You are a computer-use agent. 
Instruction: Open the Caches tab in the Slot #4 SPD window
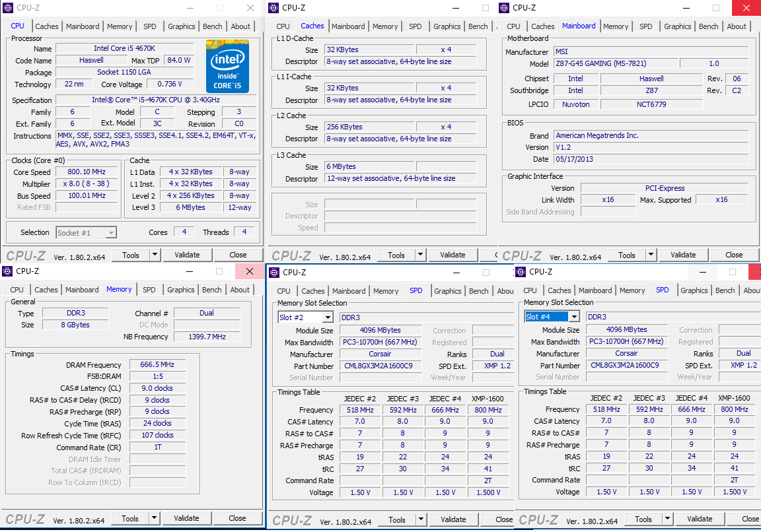pos(560,290)
